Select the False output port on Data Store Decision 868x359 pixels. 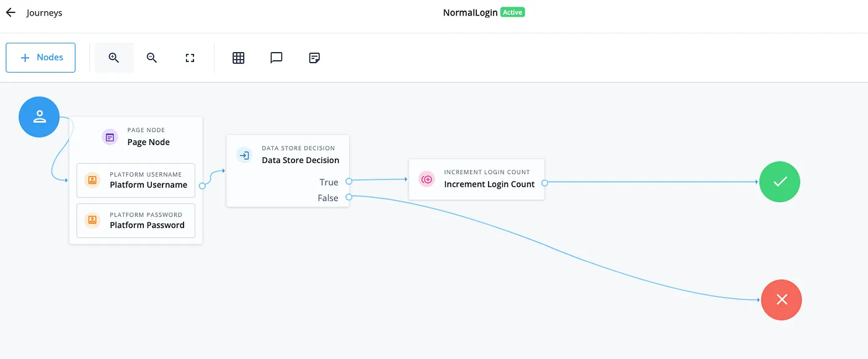point(348,197)
